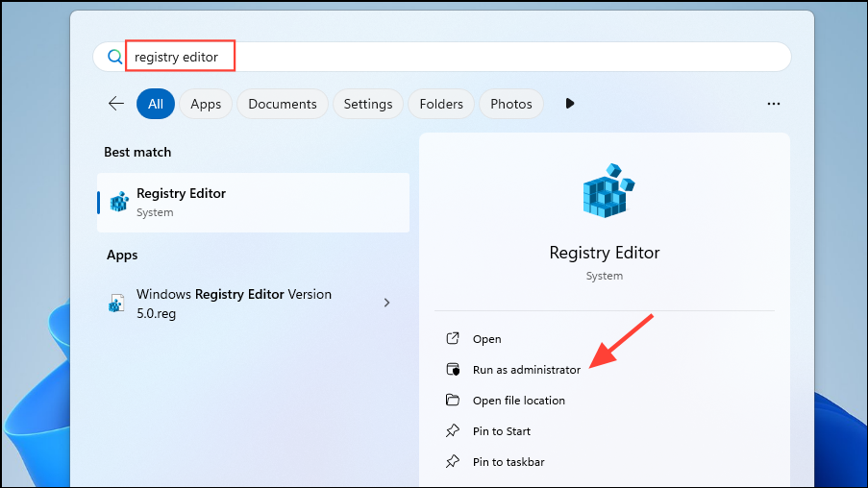This screenshot has width=868, height=488.
Task: Open the three-dot more options menu
Action: 774,104
